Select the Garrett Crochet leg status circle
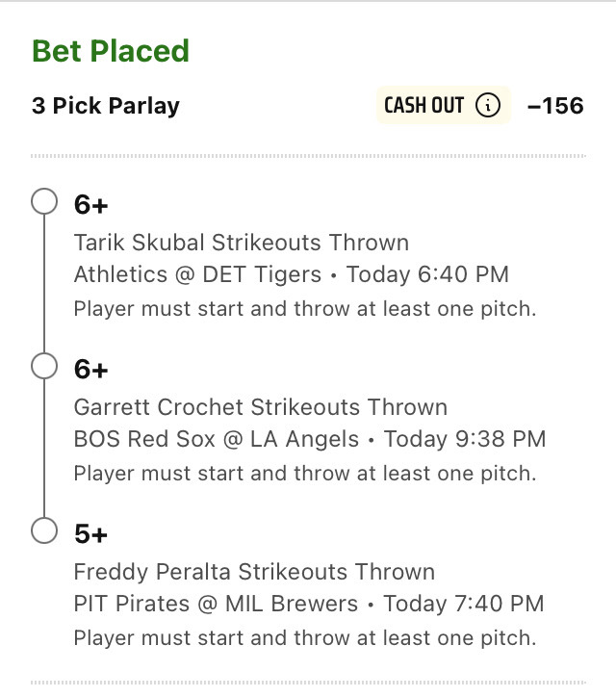Image resolution: width=616 pixels, height=697 pixels. (44, 366)
